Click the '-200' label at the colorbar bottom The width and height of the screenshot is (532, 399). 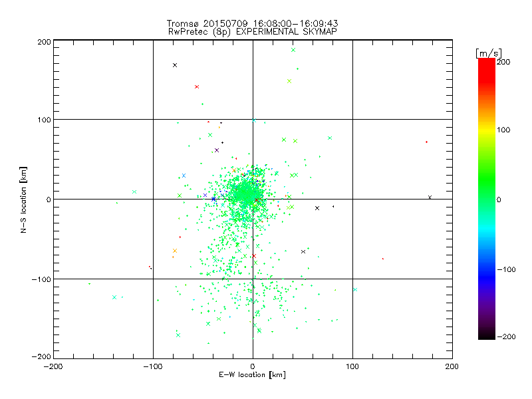tap(506, 336)
